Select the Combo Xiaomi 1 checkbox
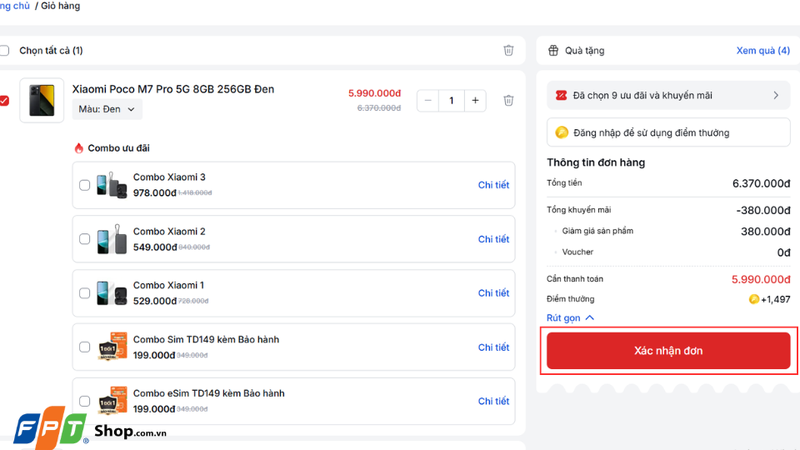The image size is (800, 450). click(85, 293)
